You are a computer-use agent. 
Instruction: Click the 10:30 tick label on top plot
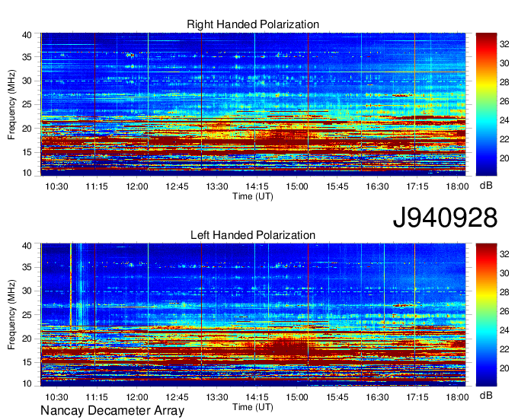tap(56, 186)
